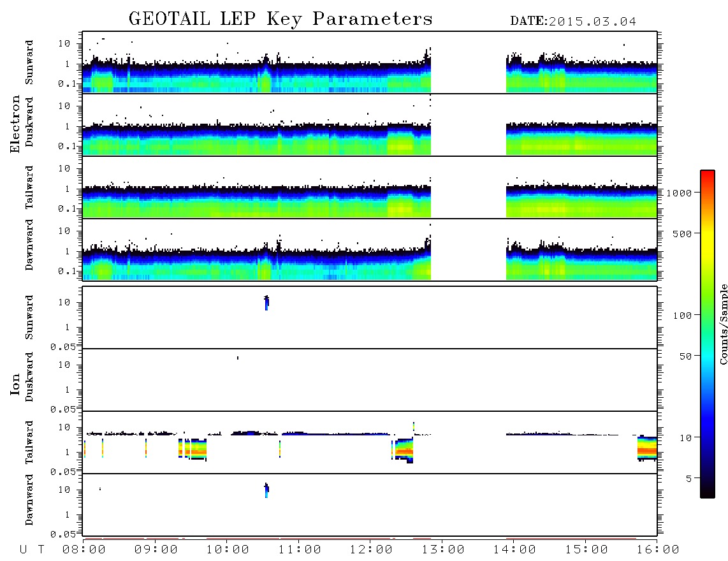Screen dimensions: 728x561
Task: Click the "100" colorbar tick value
Action: (682, 316)
